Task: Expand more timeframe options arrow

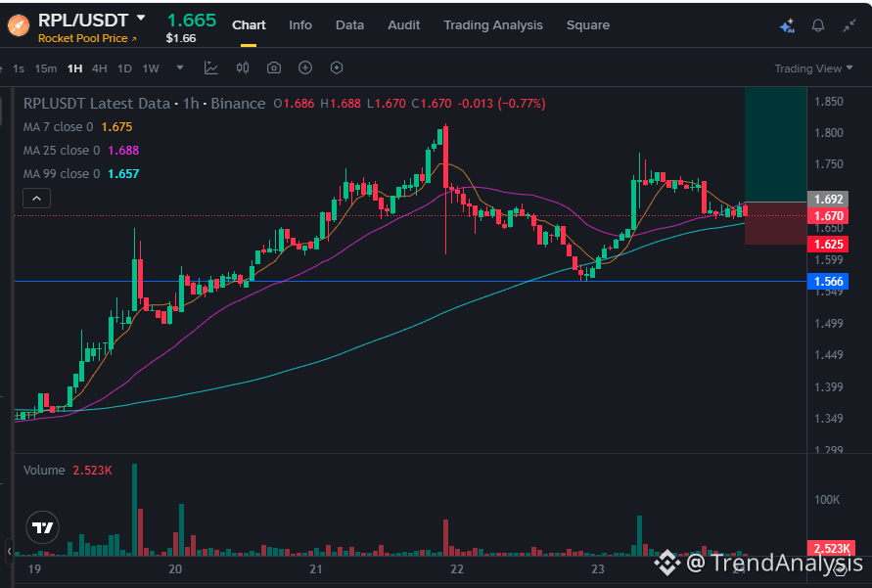Action: [x=180, y=68]
